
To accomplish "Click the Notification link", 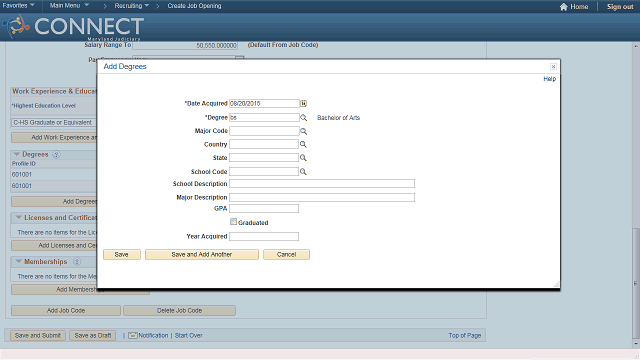I will click(153, 336).
